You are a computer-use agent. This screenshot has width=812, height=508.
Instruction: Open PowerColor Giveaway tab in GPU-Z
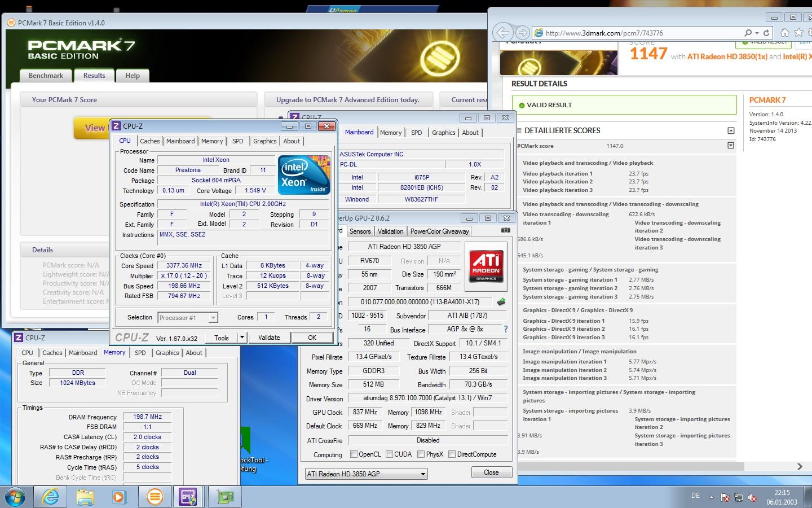pos(439,231)
